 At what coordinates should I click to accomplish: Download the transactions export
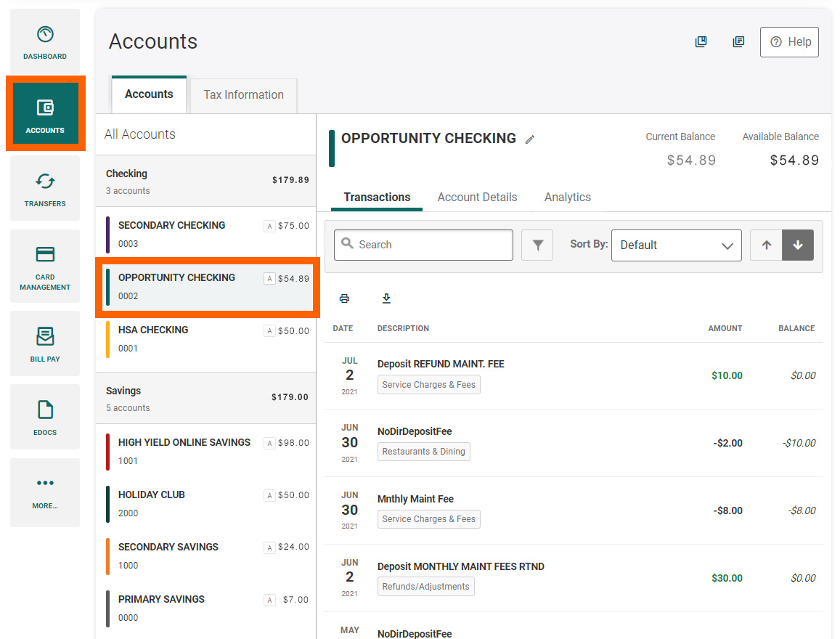386,298
